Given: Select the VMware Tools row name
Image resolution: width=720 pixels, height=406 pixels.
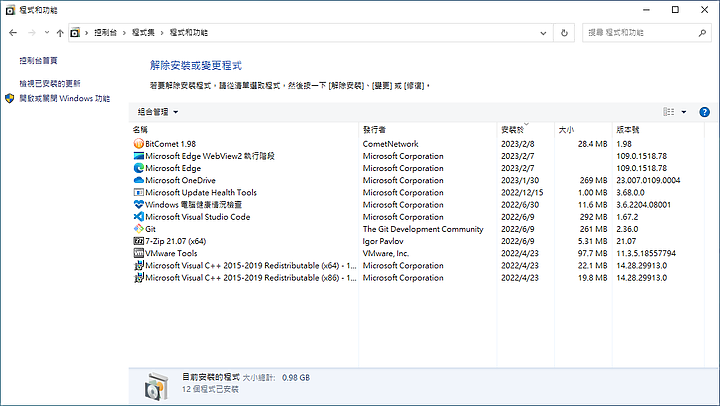Looking at the screenshot, I should (171, 253).
